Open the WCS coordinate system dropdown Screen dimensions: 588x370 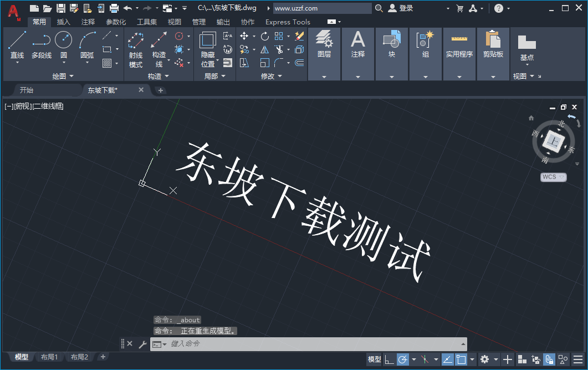(553, 177)
